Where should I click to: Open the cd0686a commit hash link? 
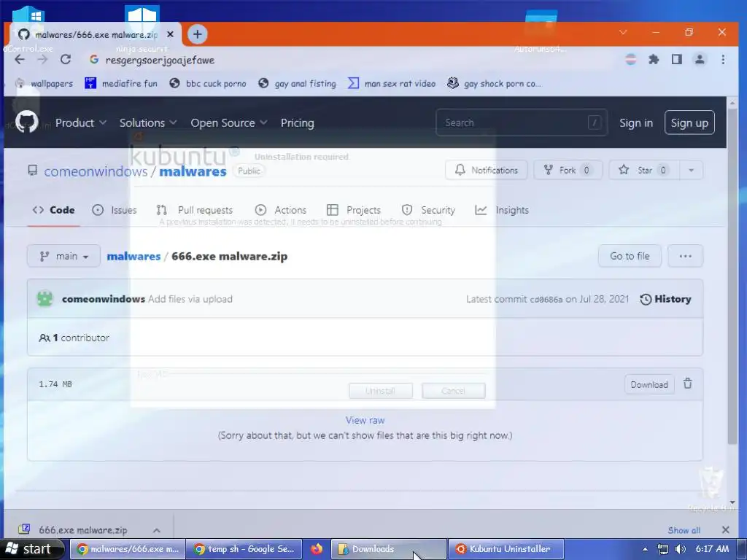546,300
